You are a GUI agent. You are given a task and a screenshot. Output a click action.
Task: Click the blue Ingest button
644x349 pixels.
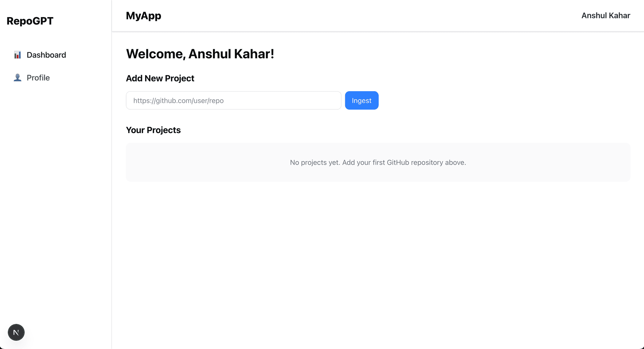[362, 100]
